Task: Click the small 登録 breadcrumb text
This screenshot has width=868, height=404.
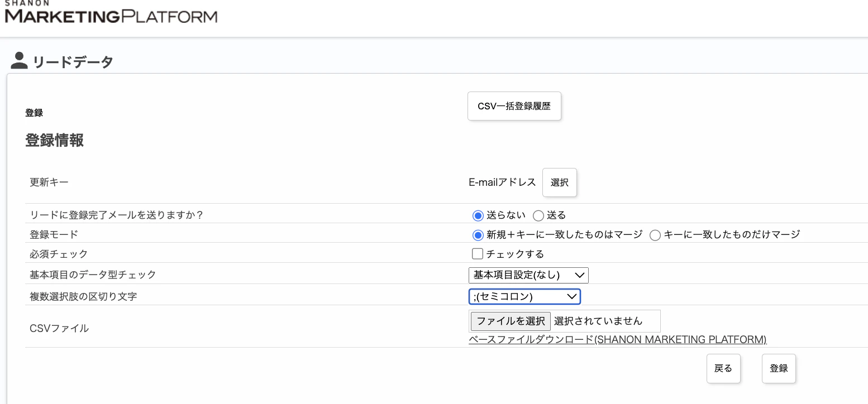Action: tap(34, 113)
